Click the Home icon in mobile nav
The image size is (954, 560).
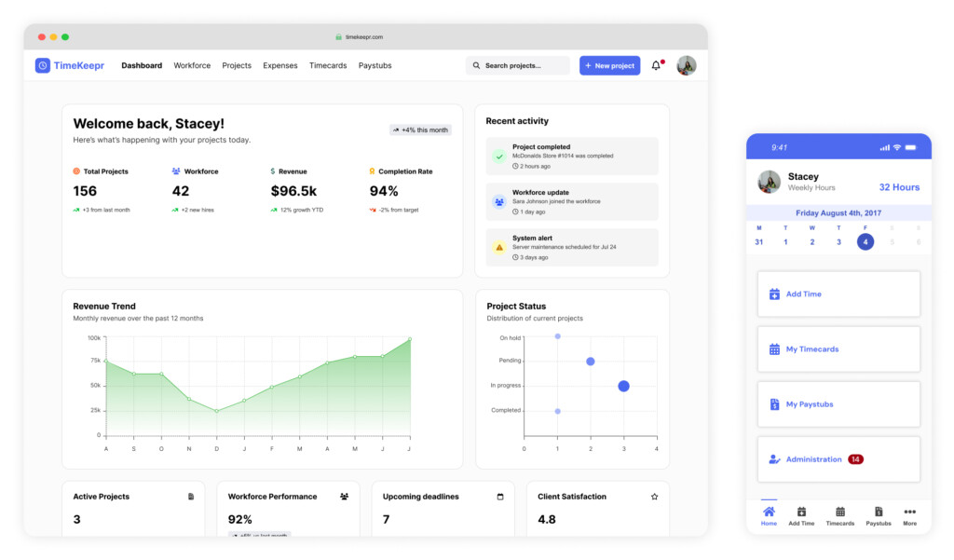[x=769, y=512]
